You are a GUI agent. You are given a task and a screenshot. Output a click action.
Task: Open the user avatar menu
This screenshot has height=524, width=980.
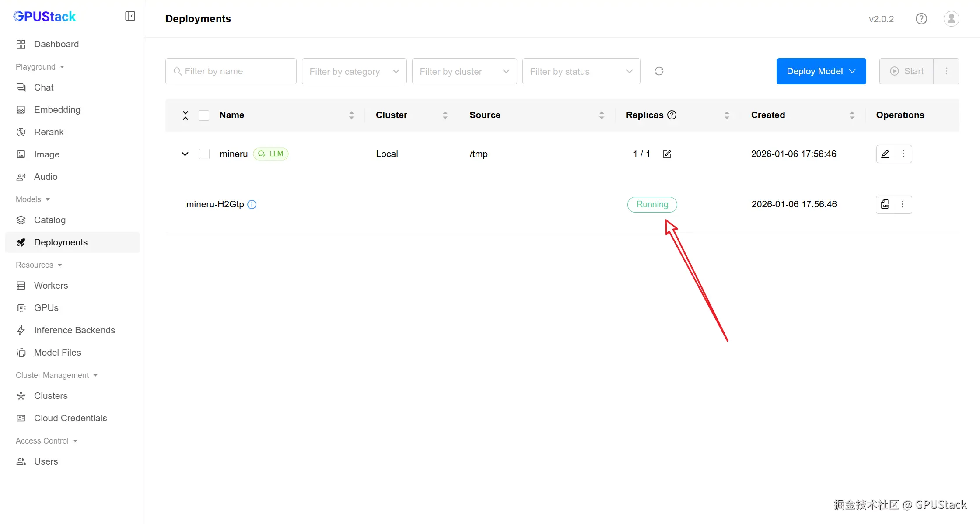(x=951, y=19)
